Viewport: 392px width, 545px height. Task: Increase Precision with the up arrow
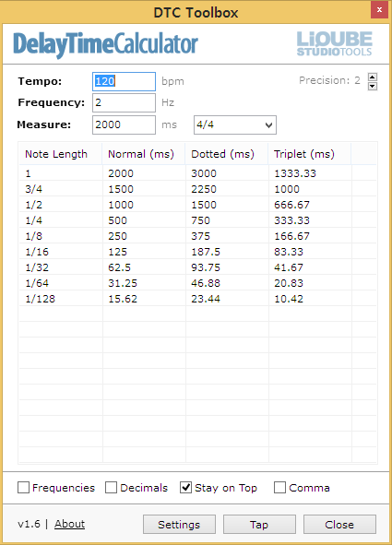coord(373,77)
